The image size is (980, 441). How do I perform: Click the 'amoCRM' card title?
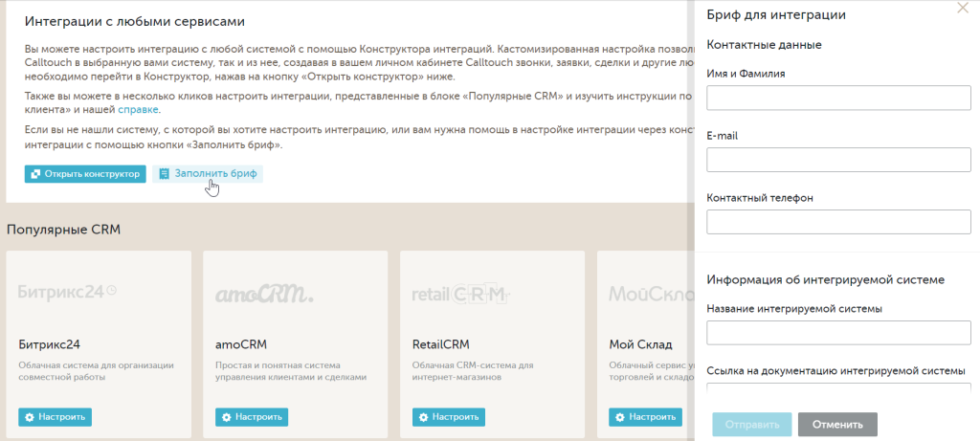tap(241, 344)
